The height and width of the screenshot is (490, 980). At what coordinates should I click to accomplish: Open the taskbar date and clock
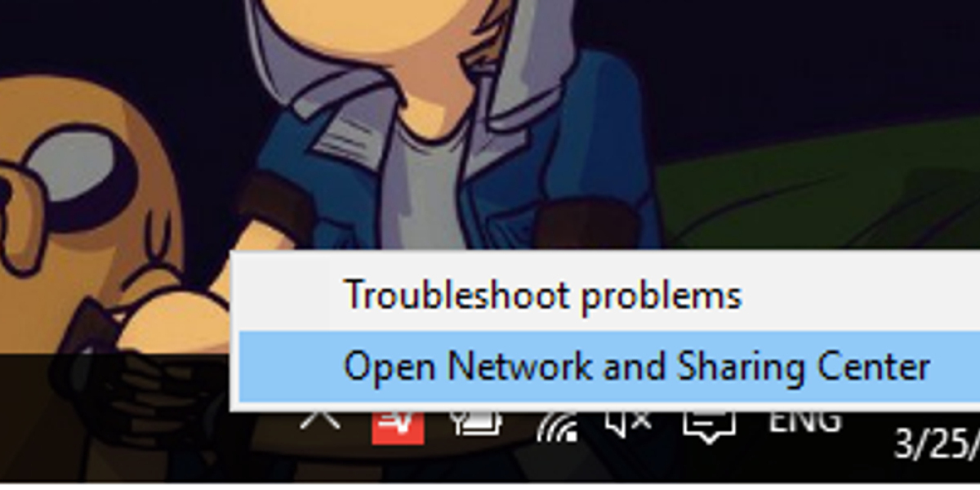pos(937,444)
